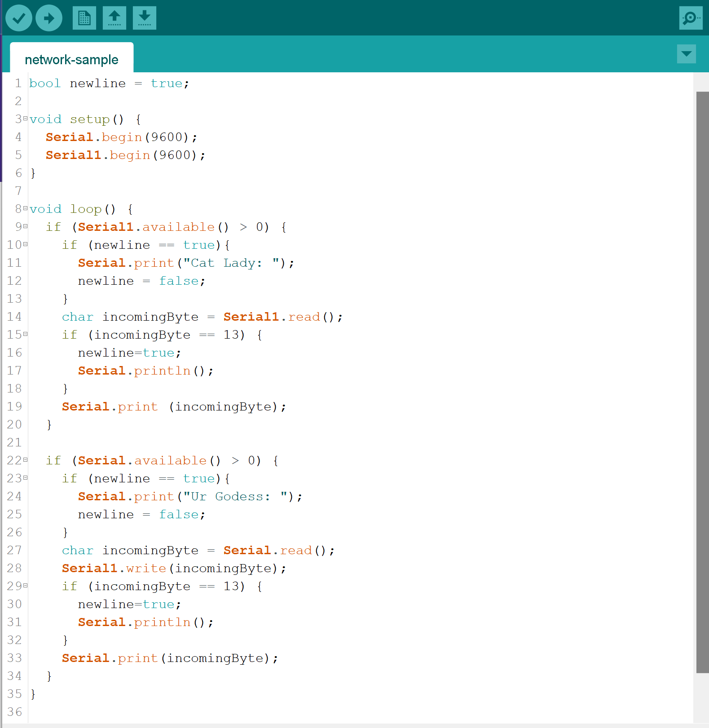Click 'Serial1.write(incomingByte);' on line 28

tap(174, 569)
